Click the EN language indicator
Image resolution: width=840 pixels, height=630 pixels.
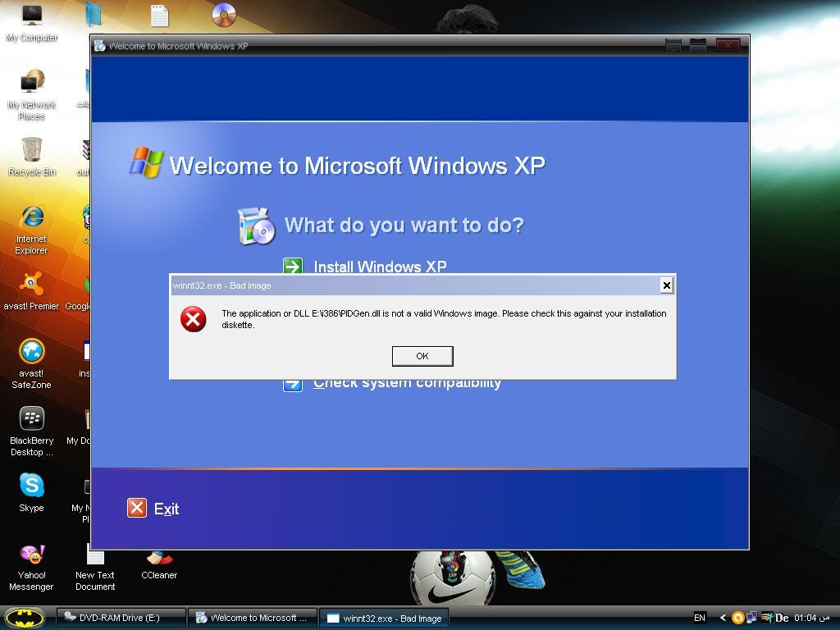[699, 618]
